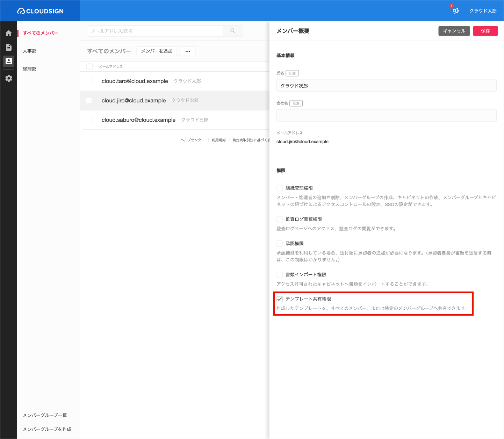Open the documents icon in sidebar
This screenshot has height=439, width=504.
pyautogui.click(x=9, y=47)
